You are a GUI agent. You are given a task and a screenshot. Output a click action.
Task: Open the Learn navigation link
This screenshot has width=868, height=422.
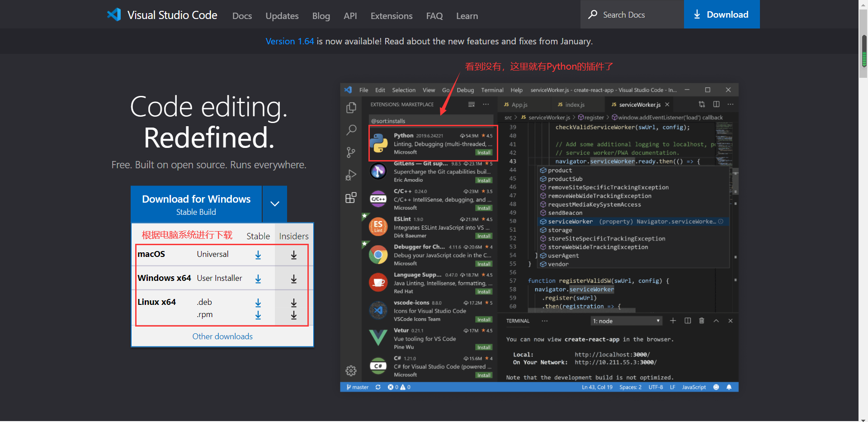tap(467, 16)
